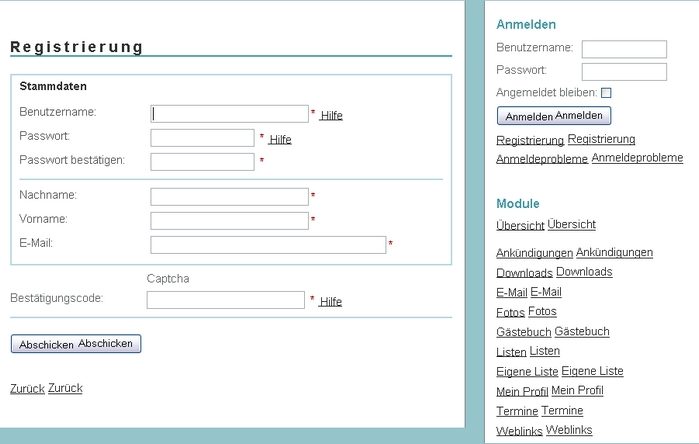Click the Registrierung page heading
This screenshot has width=699, height=444.
point(77,47)
